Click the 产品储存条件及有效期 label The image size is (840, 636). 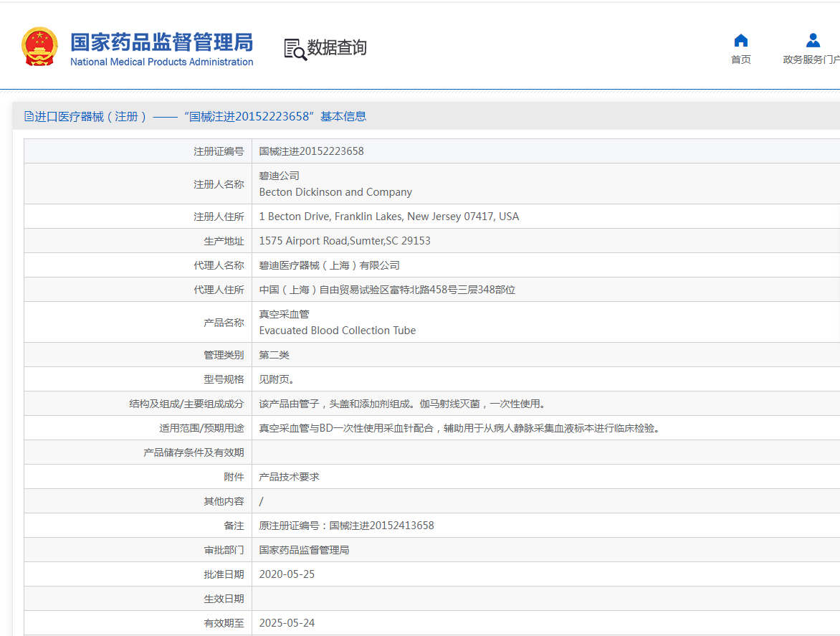click(x=194, y=452)
